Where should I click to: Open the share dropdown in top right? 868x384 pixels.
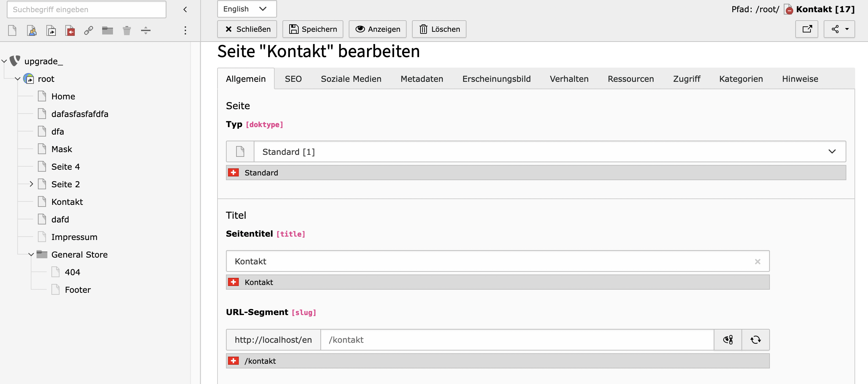click(839, 29)
